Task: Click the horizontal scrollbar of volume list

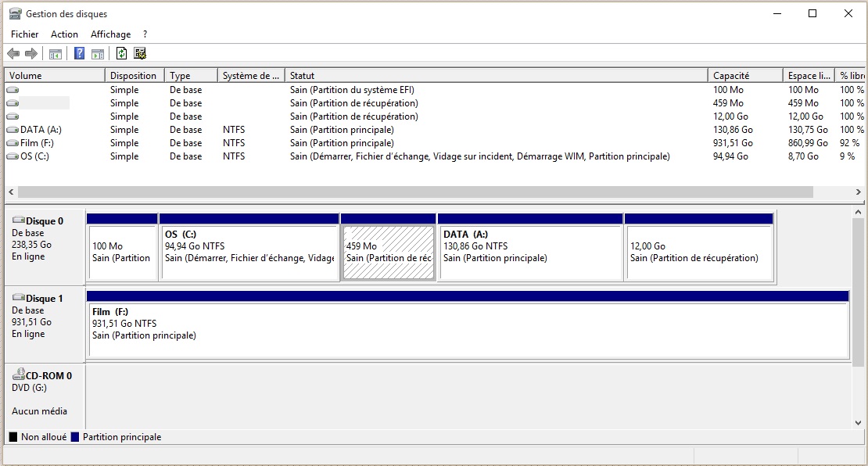Action: point(414,192)
